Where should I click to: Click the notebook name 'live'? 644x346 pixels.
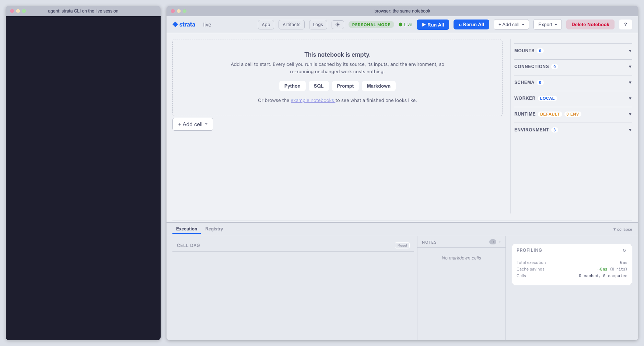pos(207,25)
